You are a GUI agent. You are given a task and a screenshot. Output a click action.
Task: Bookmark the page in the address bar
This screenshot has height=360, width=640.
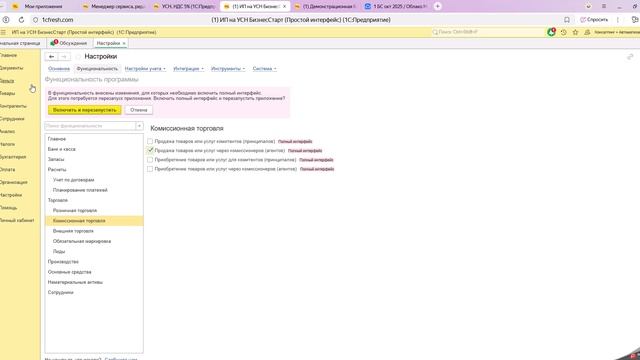click(x=567, y=20)
